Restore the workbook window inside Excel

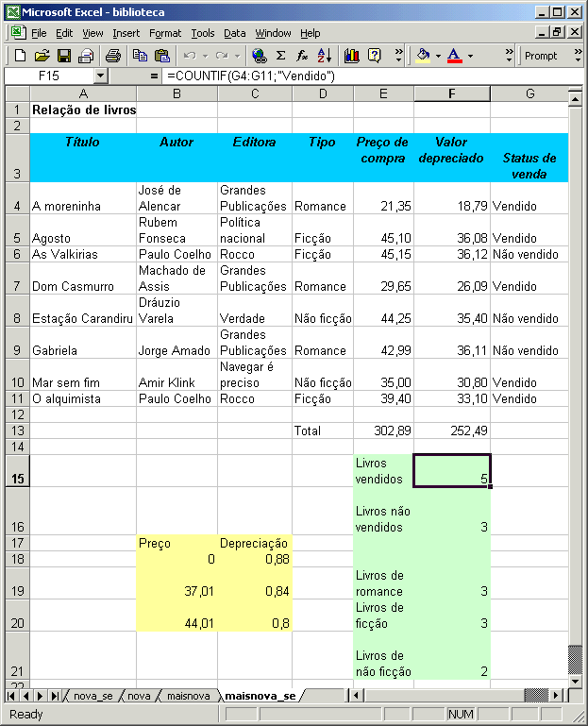[557, 32]
